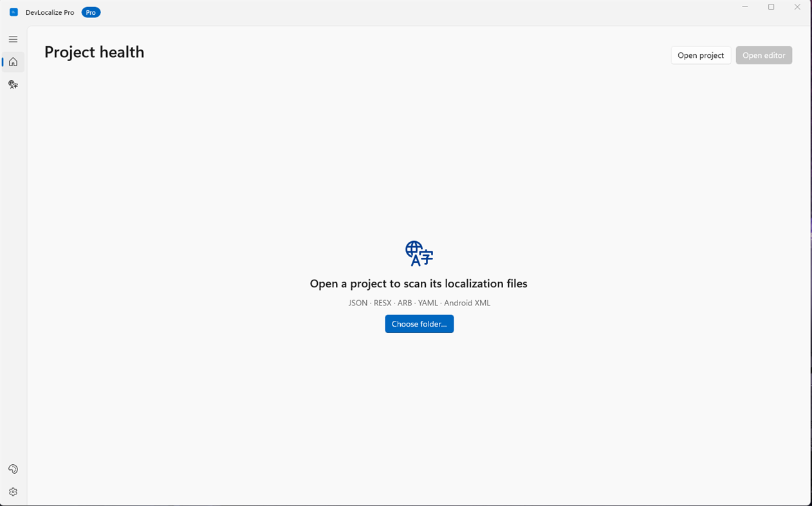Click the Choose folder... button
Viewport: 812px width, 506px height.
click(x=420, y=324)
